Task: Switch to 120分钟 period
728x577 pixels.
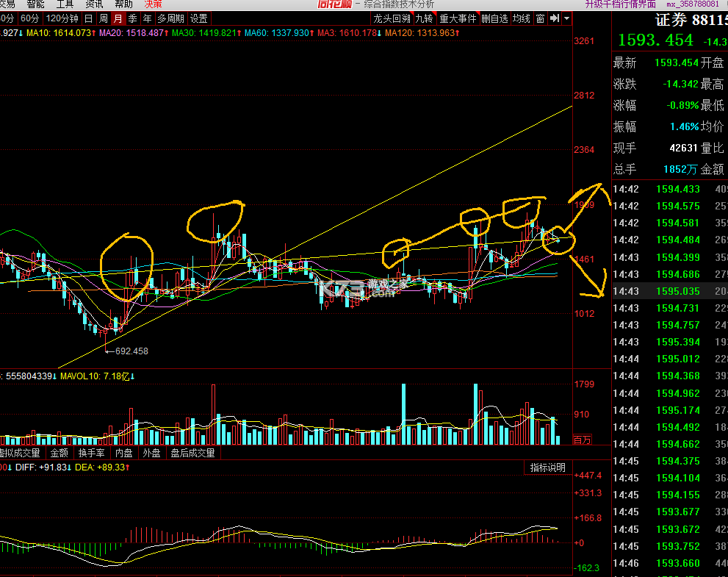Action: point(62,18)
